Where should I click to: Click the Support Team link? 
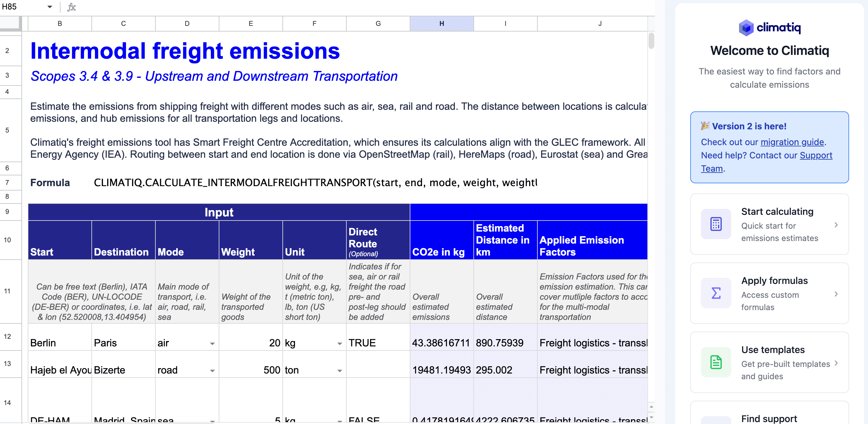pos(816,156)
